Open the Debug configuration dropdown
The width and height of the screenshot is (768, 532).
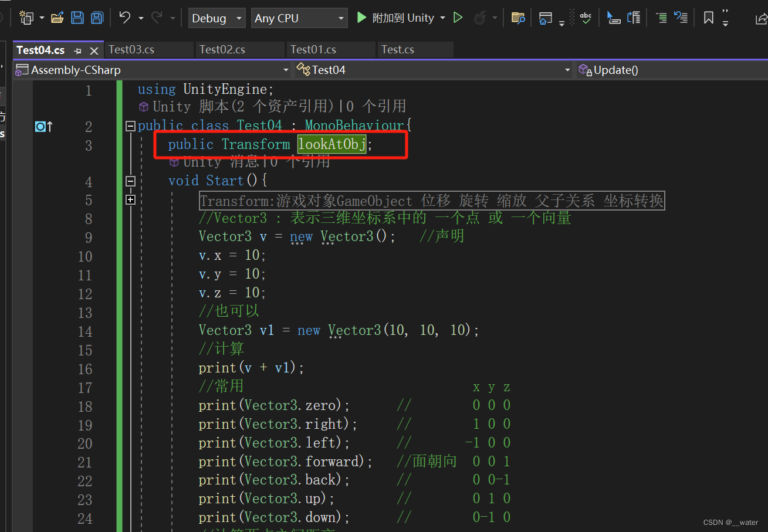pos(216,18)
